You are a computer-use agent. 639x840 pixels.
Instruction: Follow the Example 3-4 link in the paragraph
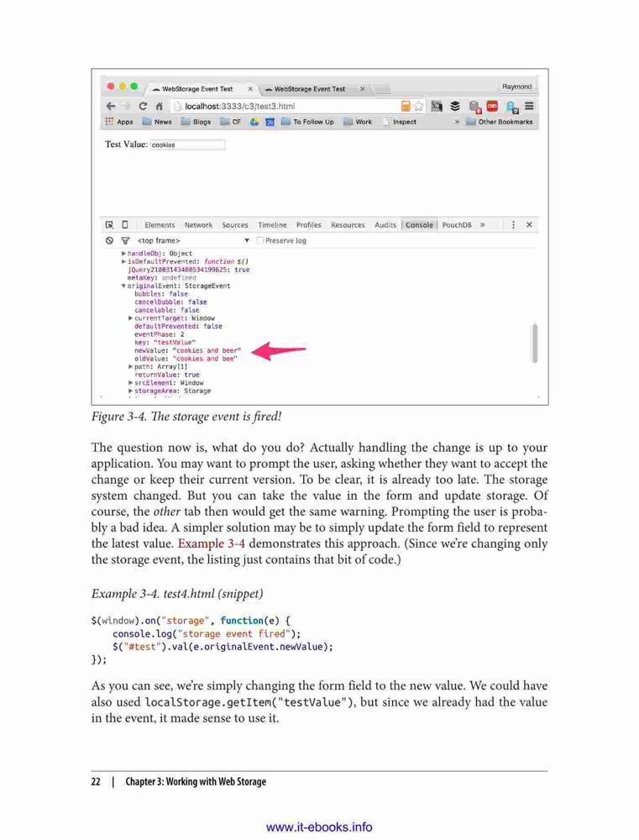coord(212,543)
